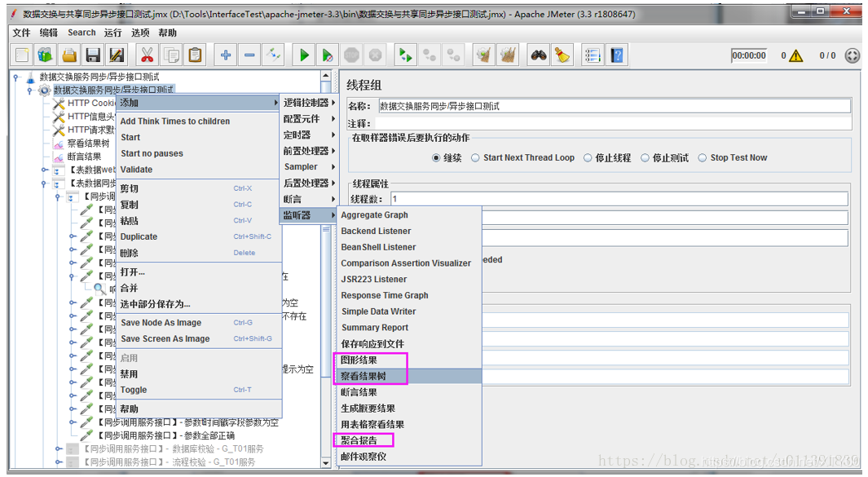Click the Clear results icon
The image size is (868, 477).
click(484, 55)
